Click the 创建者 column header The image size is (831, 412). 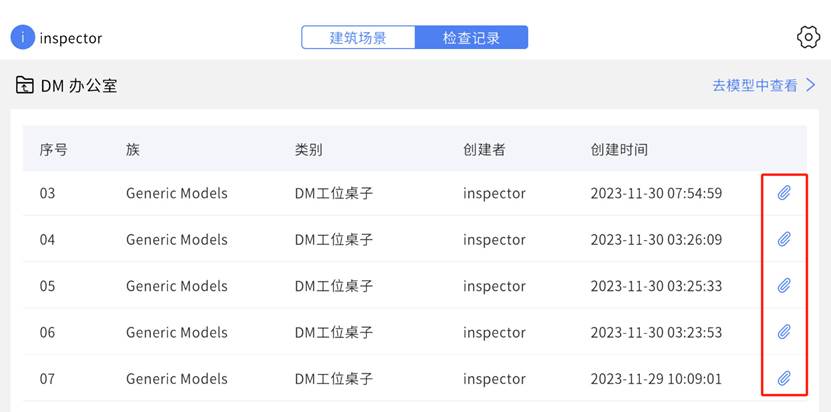484,150
